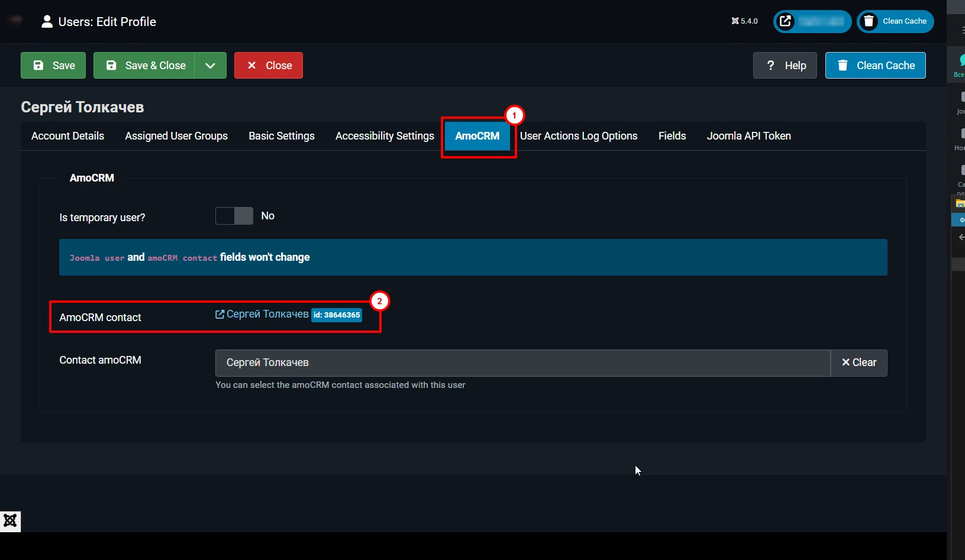This screenshot has height=560, width=965.
Task: Click the Joomla logo at bottom left
Action: tap(10, 520)
